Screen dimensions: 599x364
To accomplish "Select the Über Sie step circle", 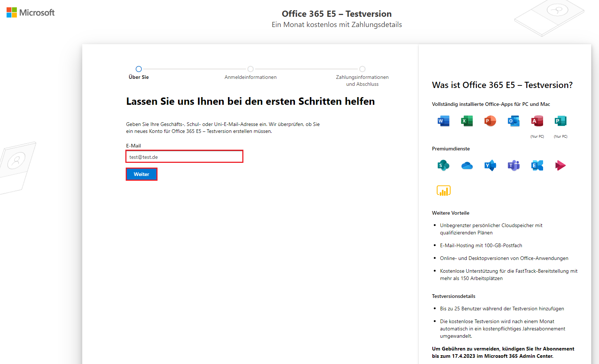I will click(x=139, y=69).
